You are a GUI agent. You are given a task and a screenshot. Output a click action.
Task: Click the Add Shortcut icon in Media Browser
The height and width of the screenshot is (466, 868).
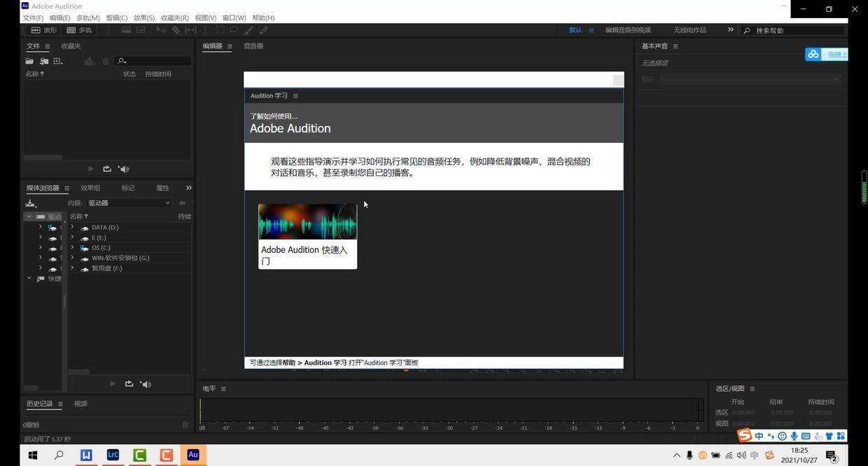coord(30,203)
